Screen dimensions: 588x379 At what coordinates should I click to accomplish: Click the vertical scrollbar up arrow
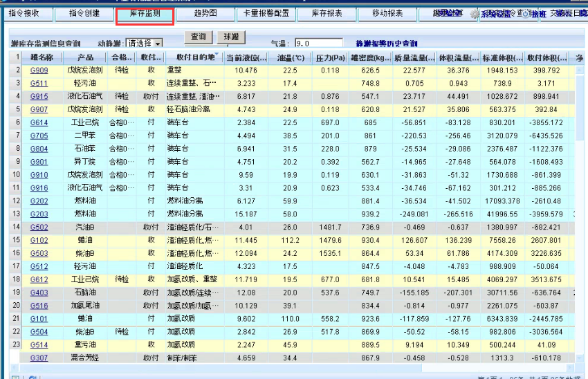[580, 70]
